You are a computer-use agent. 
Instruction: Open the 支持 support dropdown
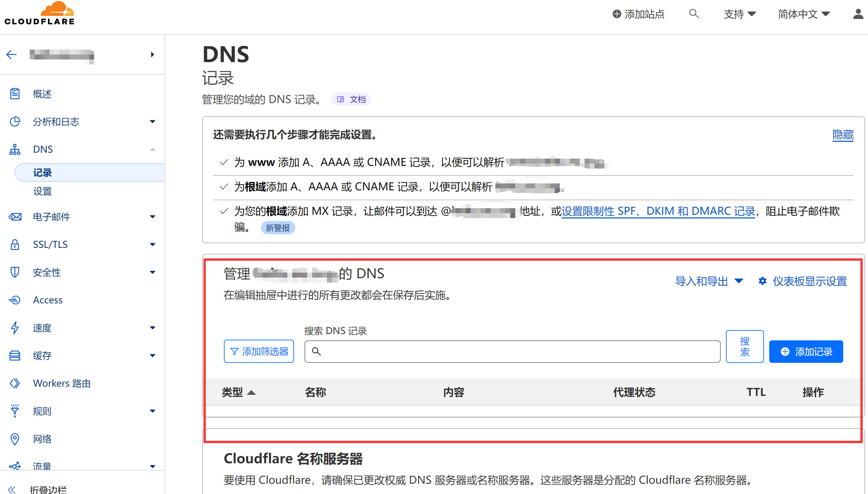point(740,14)
